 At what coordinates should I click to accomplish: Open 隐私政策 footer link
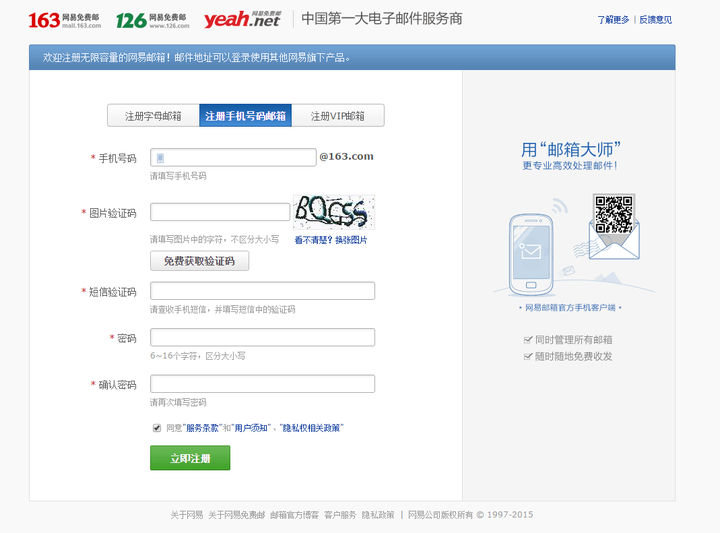378,515
